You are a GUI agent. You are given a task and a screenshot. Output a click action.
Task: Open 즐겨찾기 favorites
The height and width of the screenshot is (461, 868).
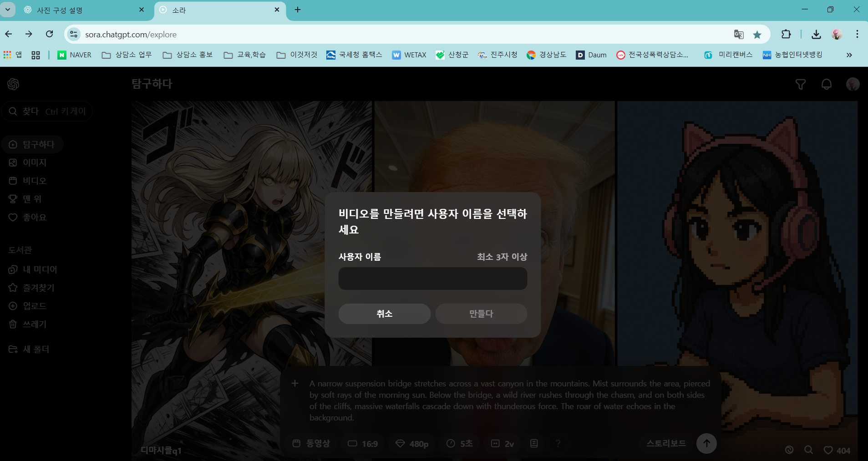[31, 288]
